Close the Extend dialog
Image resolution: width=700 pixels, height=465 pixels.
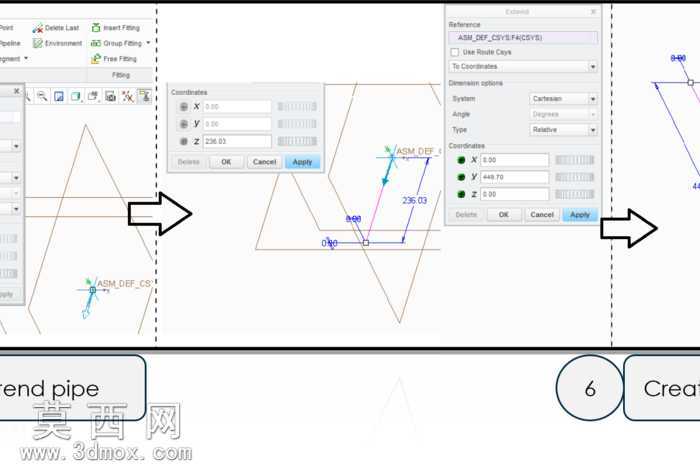pyautogui.click(x=593, y=12)
